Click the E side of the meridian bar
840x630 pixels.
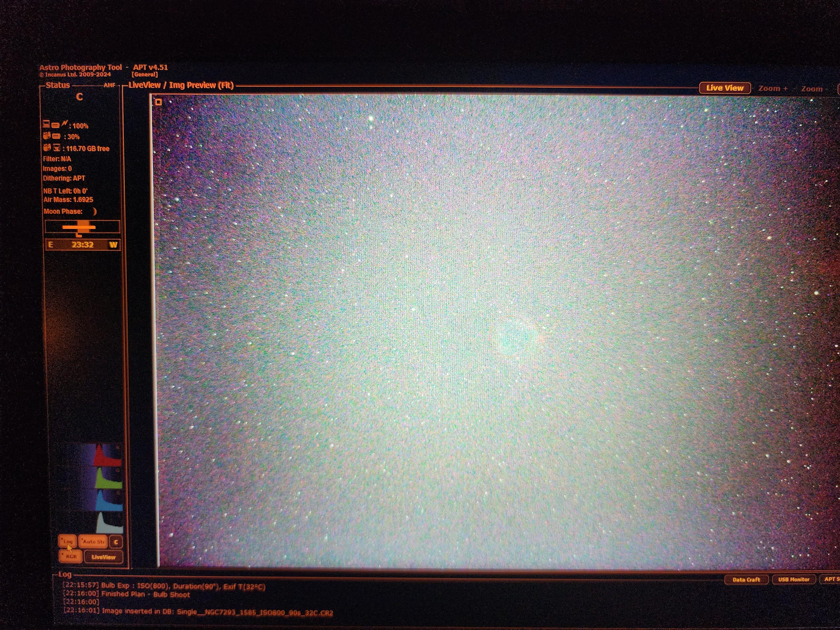coord(51,245)
